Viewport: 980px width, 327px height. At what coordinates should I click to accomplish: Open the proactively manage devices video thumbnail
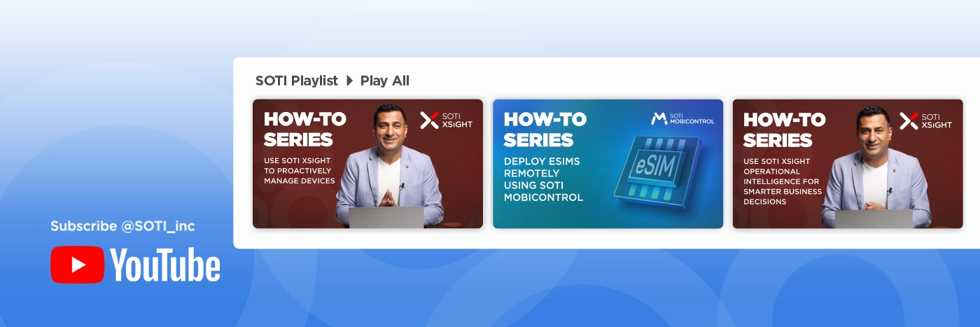(367, 164)
